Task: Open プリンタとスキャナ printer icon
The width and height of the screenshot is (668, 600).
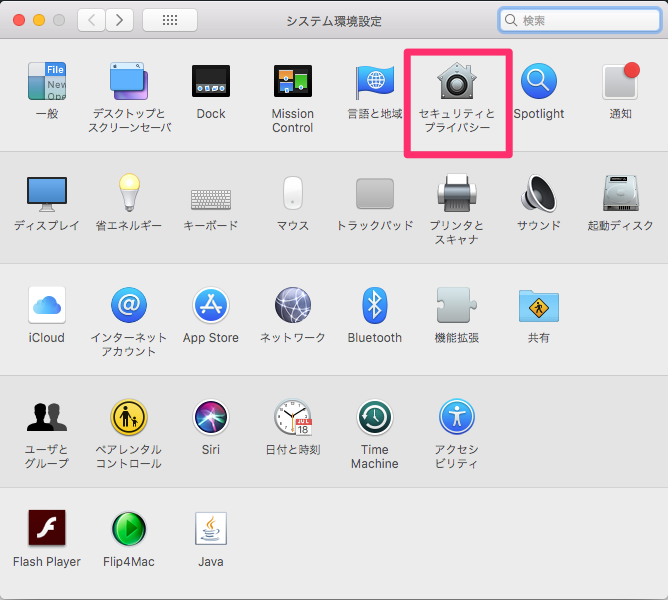Action: [x=457, y=193]
